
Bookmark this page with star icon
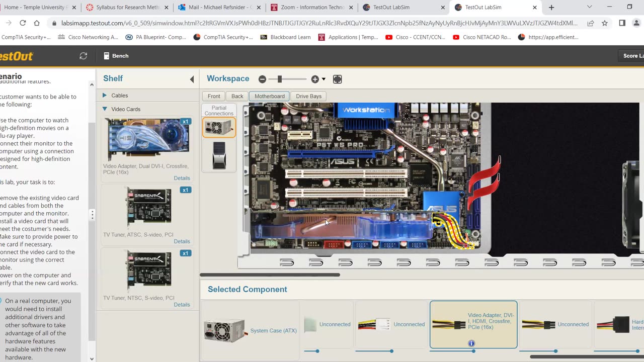pyautogui.click(x=605, y=23)
